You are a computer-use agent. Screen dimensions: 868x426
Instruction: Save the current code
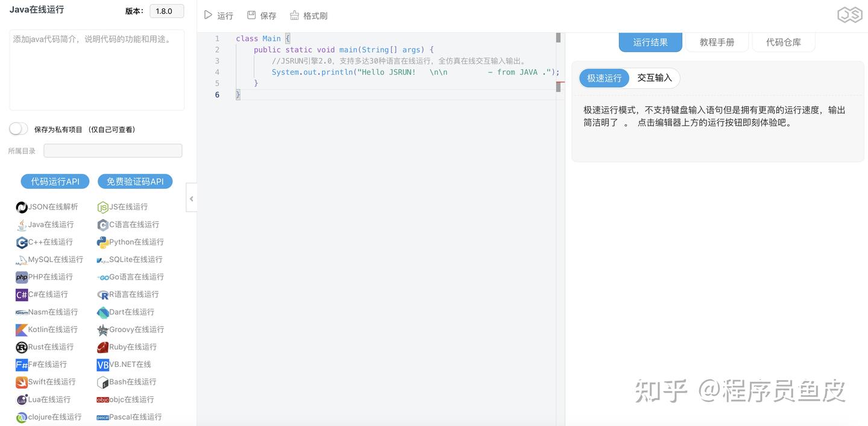point(262,16)
